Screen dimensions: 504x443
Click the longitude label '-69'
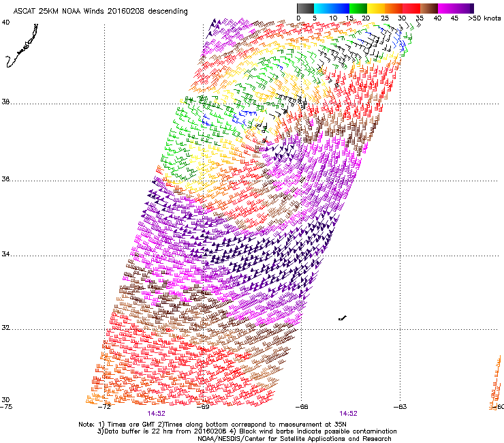pos(203,406)
